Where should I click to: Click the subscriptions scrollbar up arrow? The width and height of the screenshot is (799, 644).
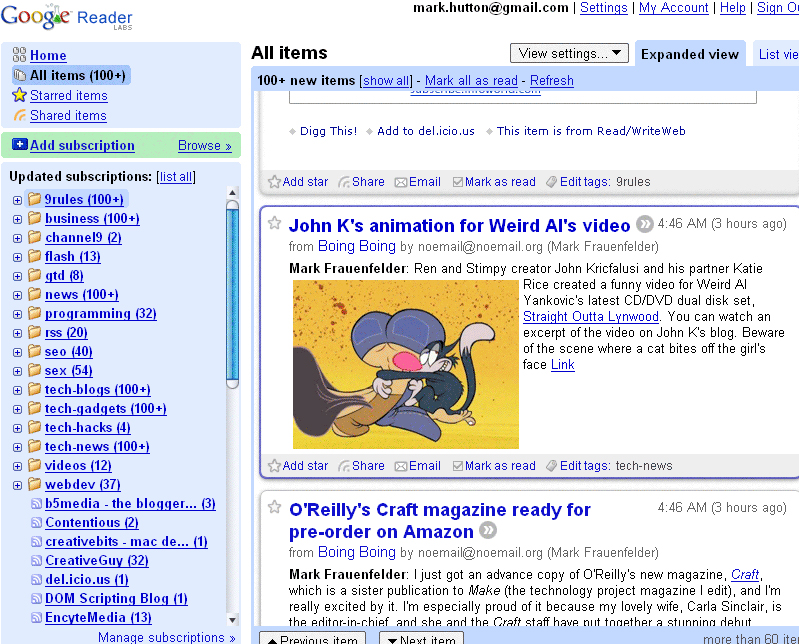[232, 193]
